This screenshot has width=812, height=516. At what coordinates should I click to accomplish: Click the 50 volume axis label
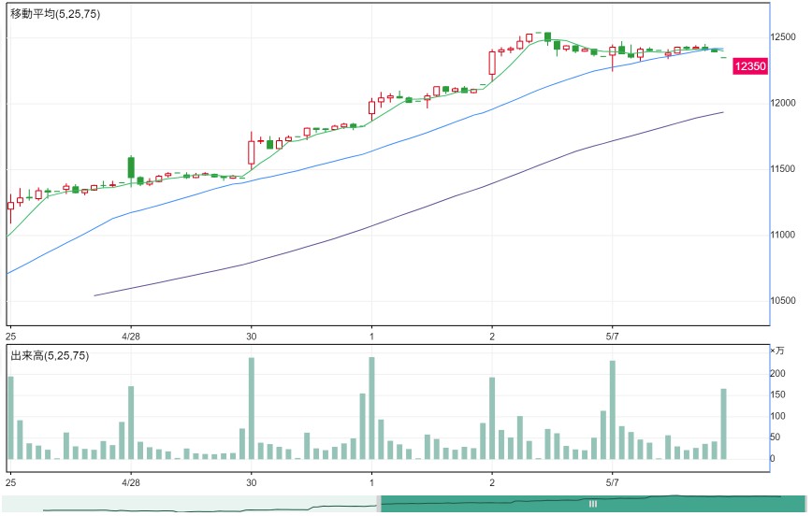(x=776, y=437)
